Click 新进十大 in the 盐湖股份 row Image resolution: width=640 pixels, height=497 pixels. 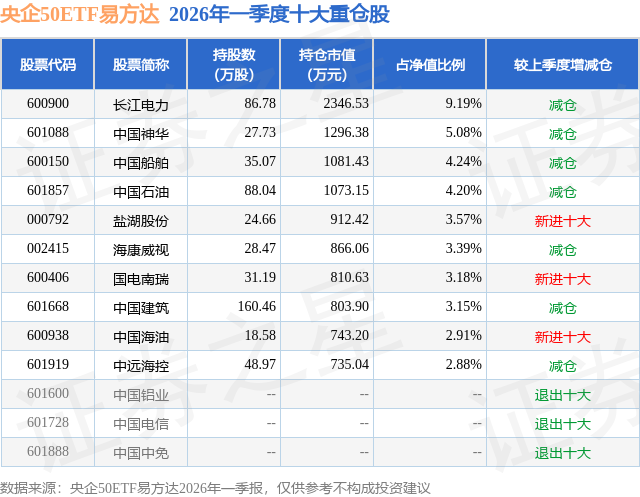click(563, 221)
